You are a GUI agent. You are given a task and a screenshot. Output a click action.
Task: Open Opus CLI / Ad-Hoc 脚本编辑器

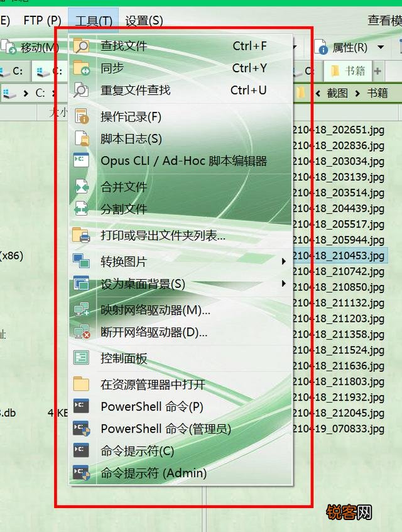tap(181, 160)
